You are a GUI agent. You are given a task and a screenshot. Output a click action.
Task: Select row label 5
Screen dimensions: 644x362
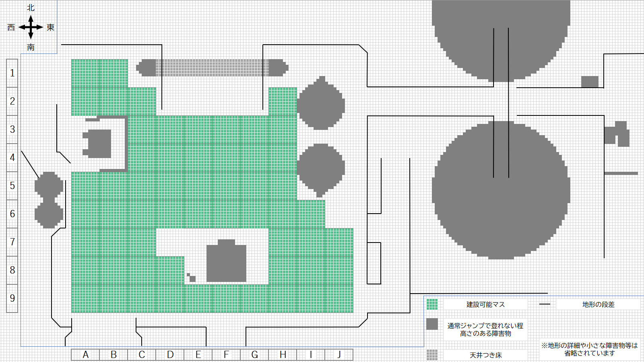click(x=12, y=186)
